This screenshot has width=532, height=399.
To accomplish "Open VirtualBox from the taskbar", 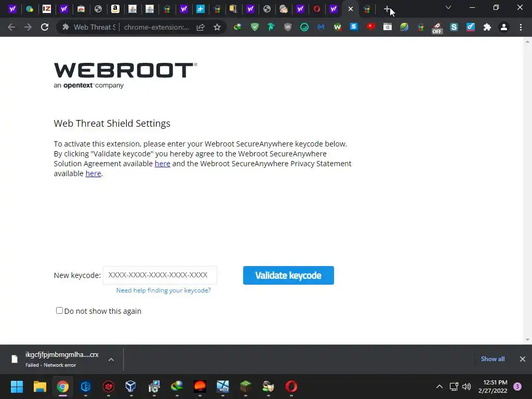I will (130, 387).
